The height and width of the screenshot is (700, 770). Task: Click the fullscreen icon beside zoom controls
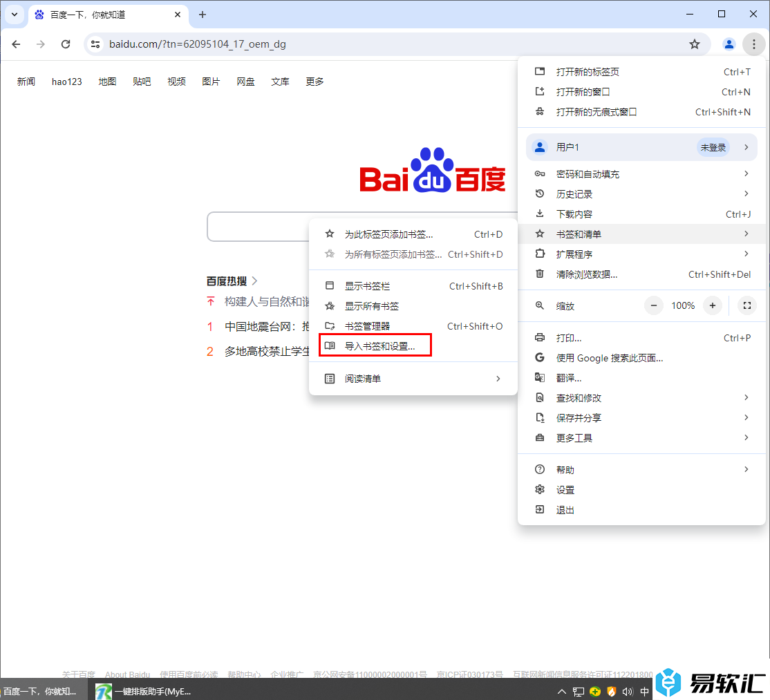746,305
